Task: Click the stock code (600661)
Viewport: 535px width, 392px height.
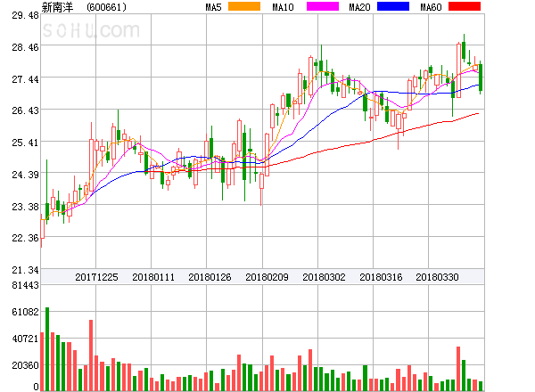Action: coord(106,7)
